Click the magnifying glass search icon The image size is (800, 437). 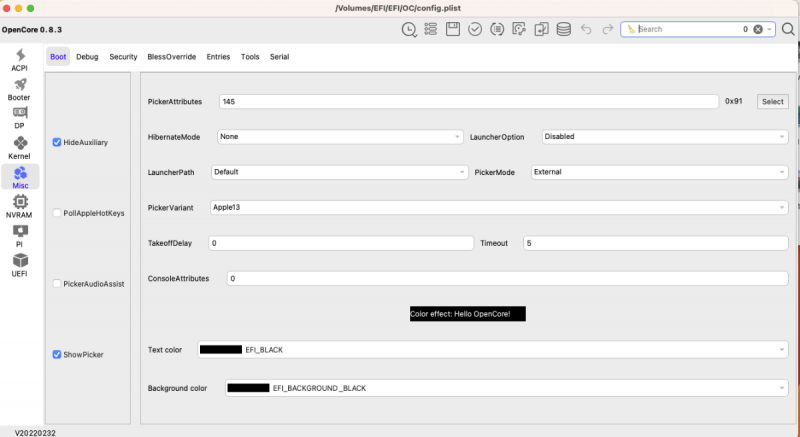tap(788, 29)
